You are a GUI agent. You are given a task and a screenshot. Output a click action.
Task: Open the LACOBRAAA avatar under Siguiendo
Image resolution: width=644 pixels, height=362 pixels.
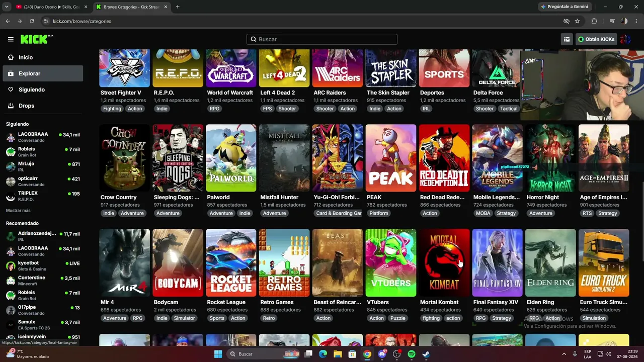11,137
